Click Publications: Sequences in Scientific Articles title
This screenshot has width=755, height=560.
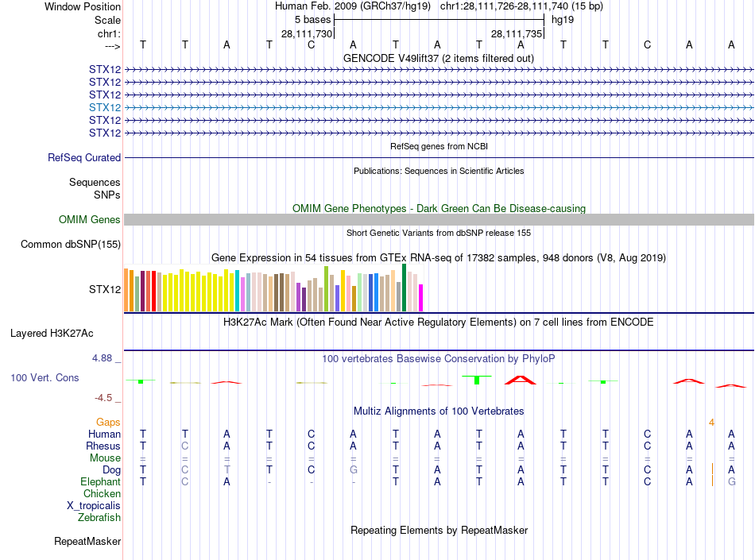(x=439, y=171)
